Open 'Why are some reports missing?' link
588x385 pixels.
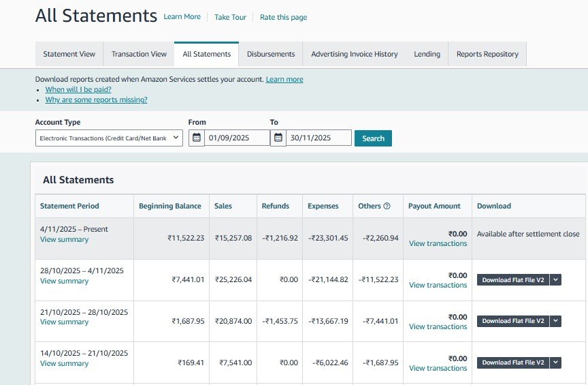coord(97,99)
